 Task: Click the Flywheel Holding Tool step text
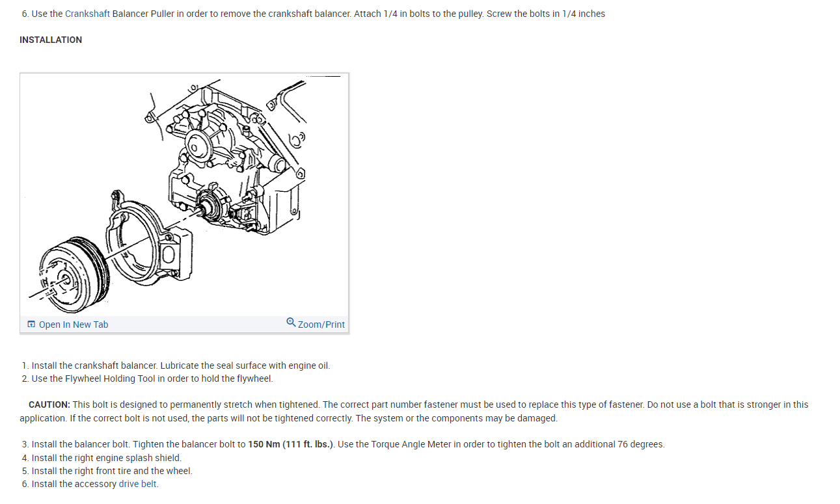[x=147, y=378]
